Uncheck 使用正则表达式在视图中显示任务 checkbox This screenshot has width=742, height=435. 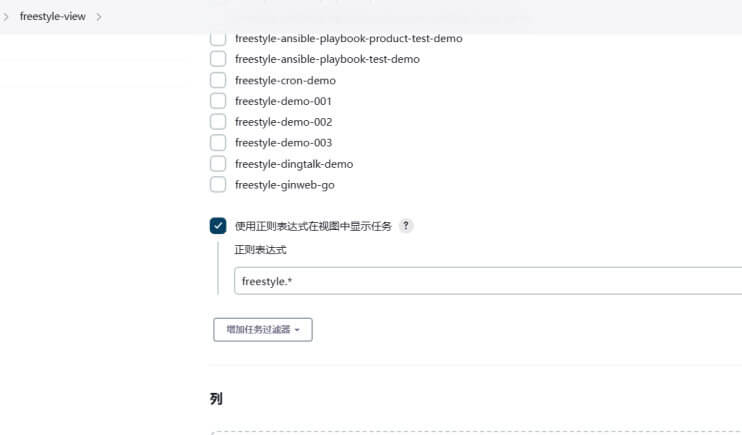218,226
